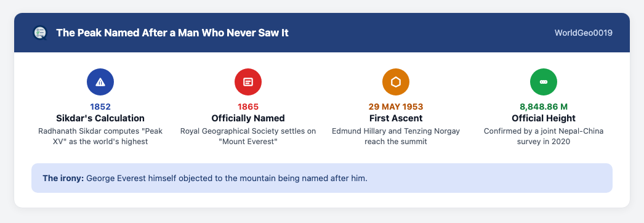Click the checklist logo icon in header
The width and height of the screenshot is (644, 223).
coord(40,33)
